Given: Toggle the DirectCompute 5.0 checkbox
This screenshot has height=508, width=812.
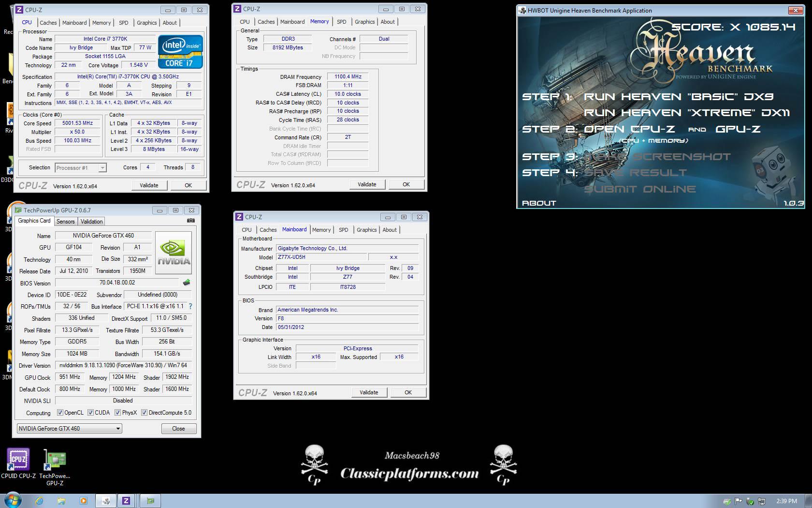Looking at the screenshot, I should click(144, 413).
